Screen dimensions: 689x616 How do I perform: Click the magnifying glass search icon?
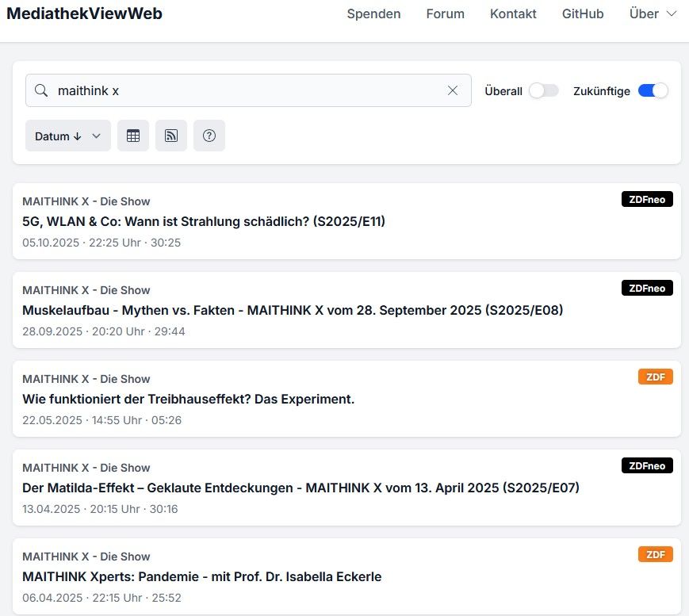[x=41, y=90]
